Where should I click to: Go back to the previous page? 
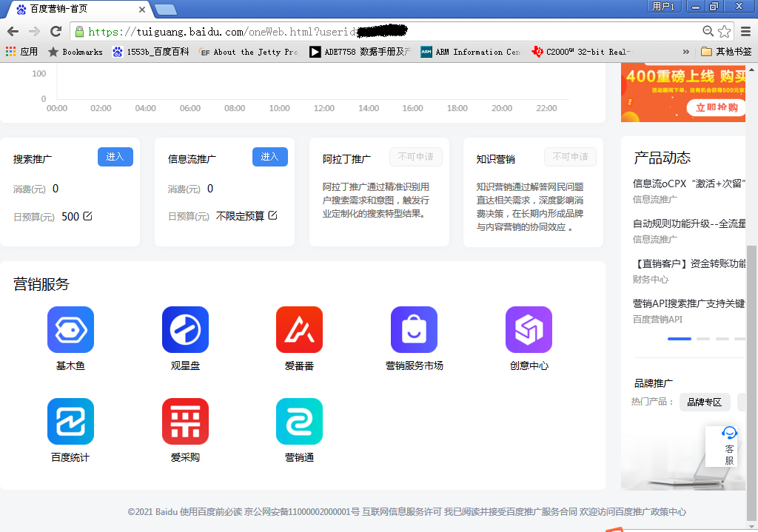coord(13,32)
